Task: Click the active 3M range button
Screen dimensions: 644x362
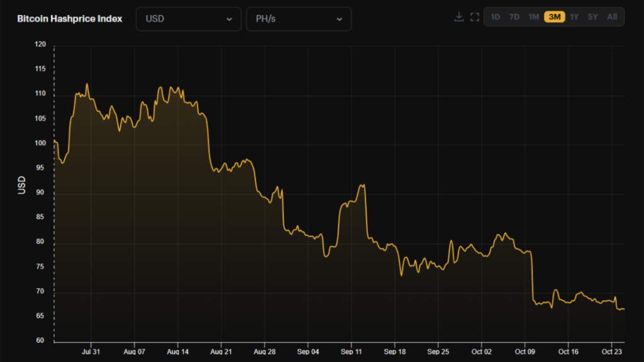Action: point(554,17)
